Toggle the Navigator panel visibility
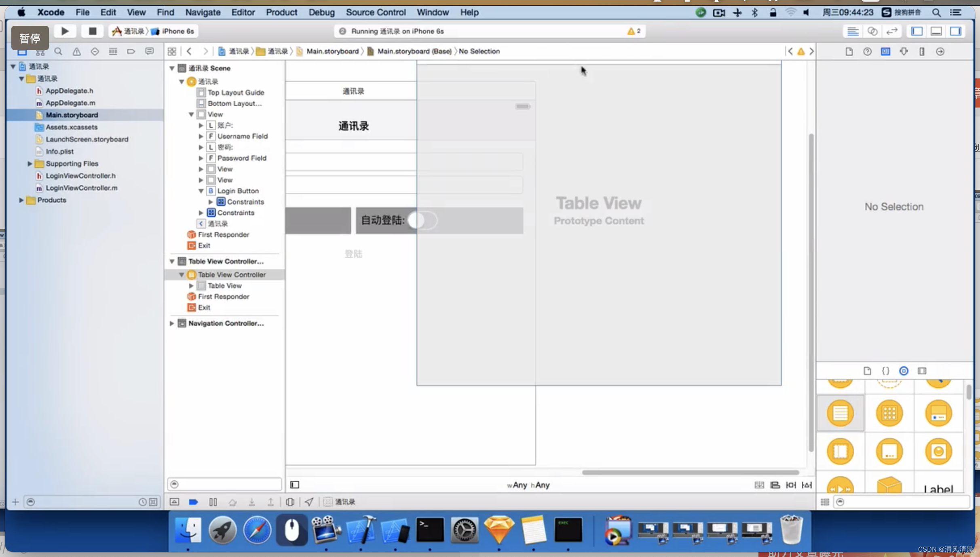Viewport: 980px width, 557px height. (x=917, y=31)
